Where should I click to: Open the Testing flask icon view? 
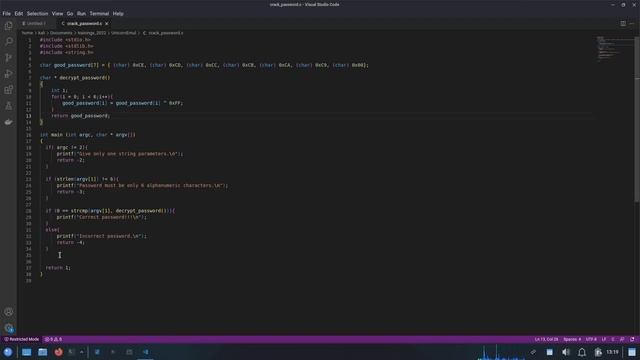coord(8,106)
